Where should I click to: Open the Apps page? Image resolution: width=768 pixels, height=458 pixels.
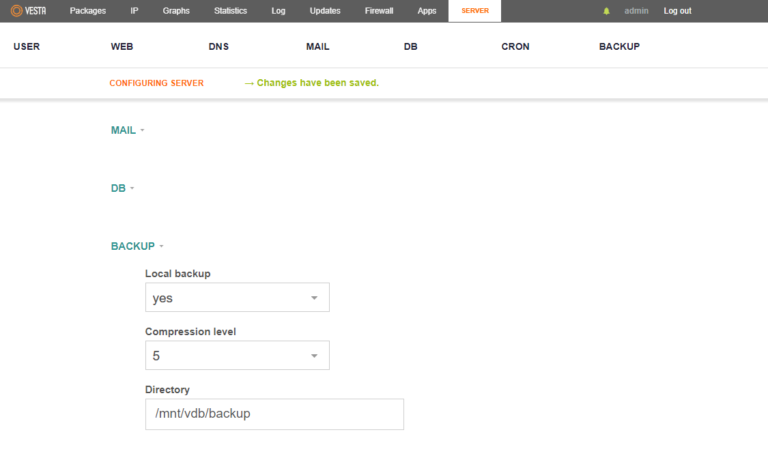(427, 11)
